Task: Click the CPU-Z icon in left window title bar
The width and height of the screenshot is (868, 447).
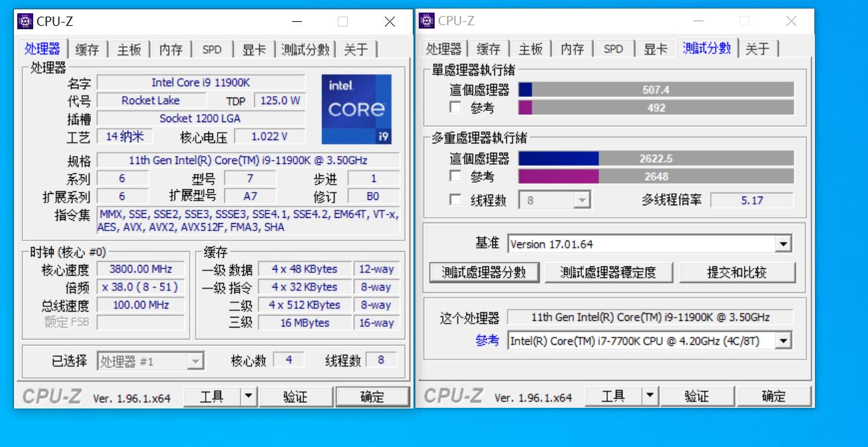Action: 25,21
